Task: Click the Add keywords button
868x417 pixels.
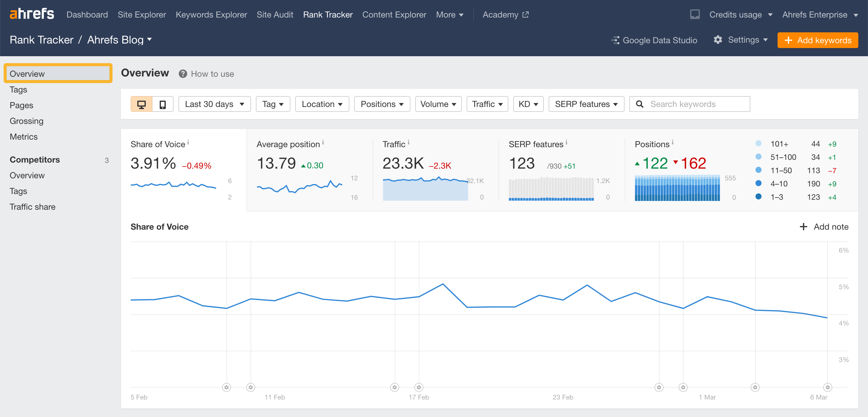Action: click(818, 40)
